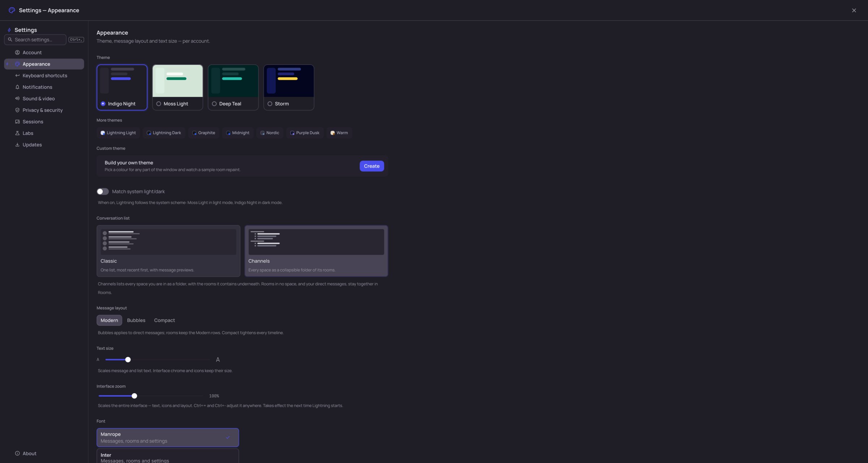Click the magnifier icon in the search box
The height and width of the screenshot is (463, 868).
tap(10, 40)
